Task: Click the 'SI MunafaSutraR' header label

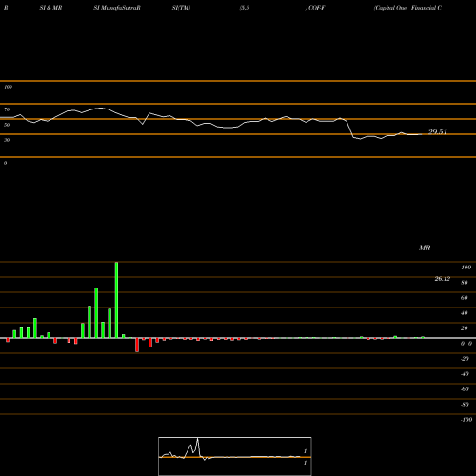Action: [x=117, y=8]
